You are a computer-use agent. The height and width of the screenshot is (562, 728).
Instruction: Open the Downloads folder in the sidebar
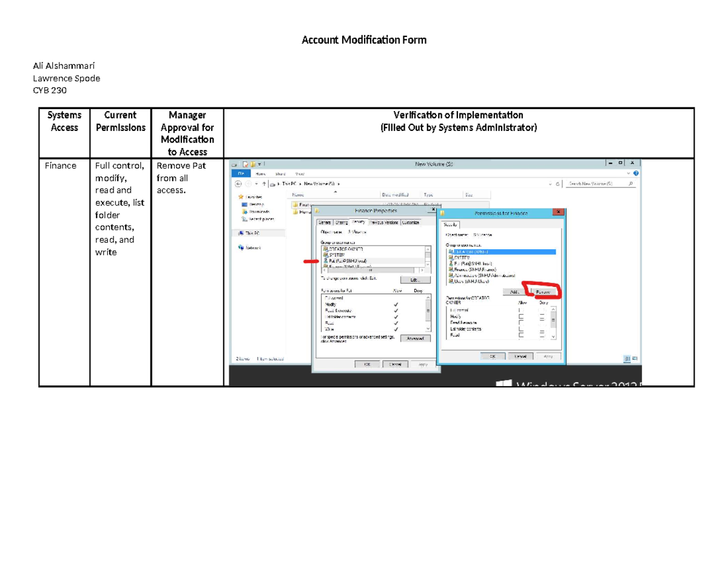(254, 212)
